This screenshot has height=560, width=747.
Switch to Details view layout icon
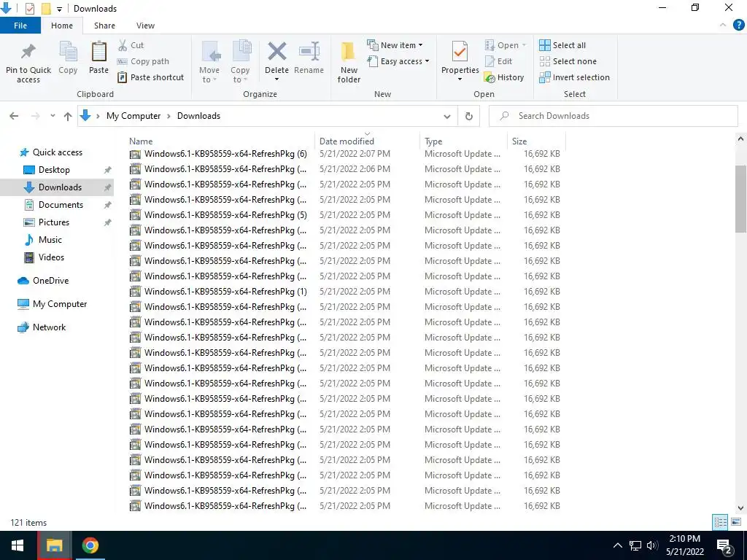[720, 522]
